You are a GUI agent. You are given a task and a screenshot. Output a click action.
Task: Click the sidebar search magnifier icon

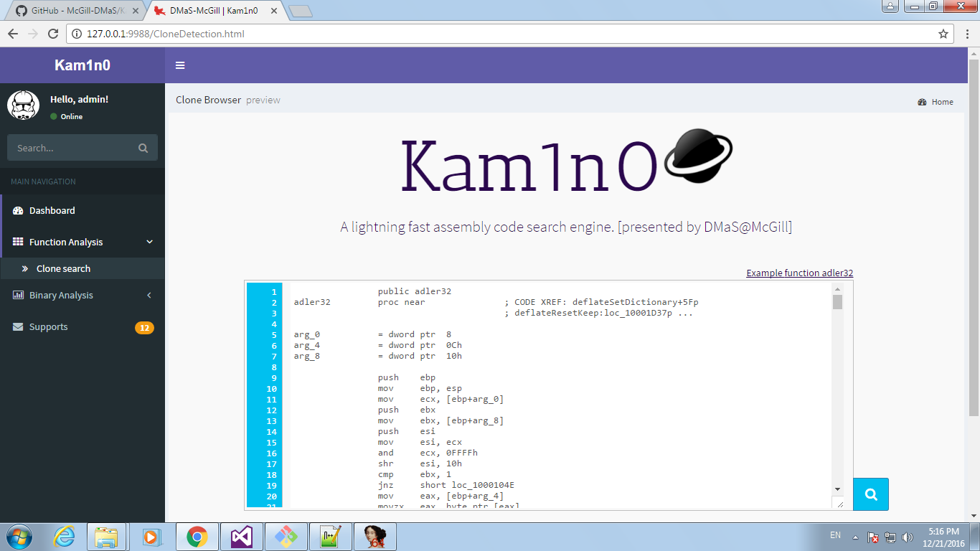[143, 149]
